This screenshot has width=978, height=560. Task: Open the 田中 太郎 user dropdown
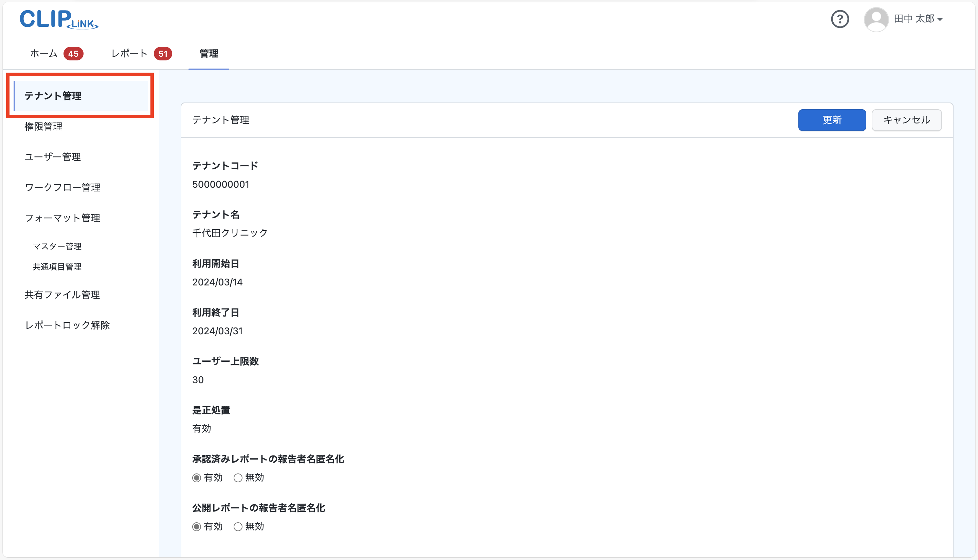pyautogui.click(x=918, y=19)
